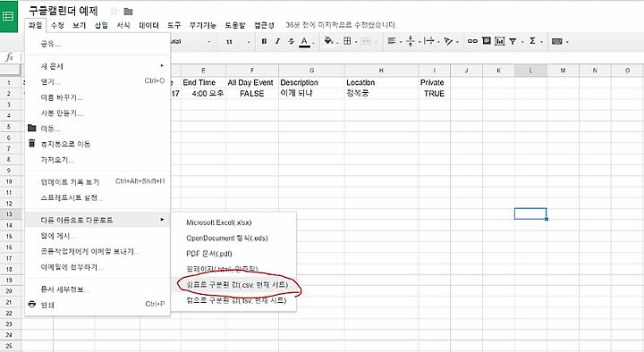The width and height of the screenshot is (644, 352).
Task: Choose 이메일에 첨부하기... entry
Action: (97, 267)
